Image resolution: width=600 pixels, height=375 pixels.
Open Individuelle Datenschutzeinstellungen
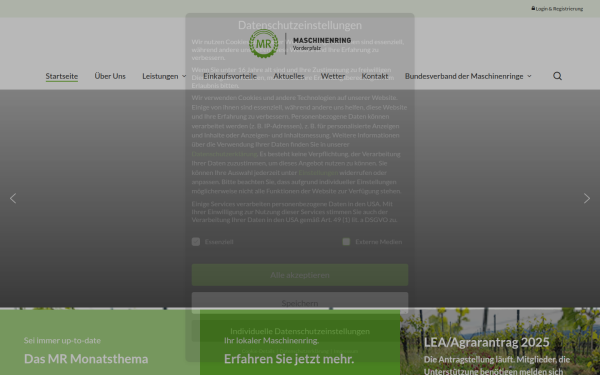(300, 331)
